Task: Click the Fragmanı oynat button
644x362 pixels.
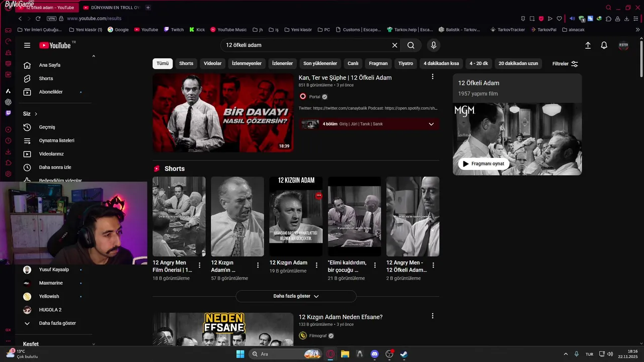Action: [484, 164]
